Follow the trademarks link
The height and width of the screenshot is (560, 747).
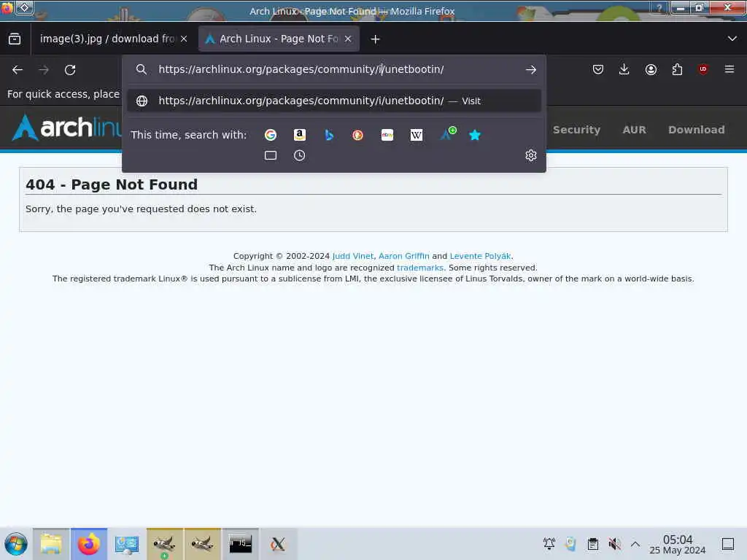tap(419, 268)
